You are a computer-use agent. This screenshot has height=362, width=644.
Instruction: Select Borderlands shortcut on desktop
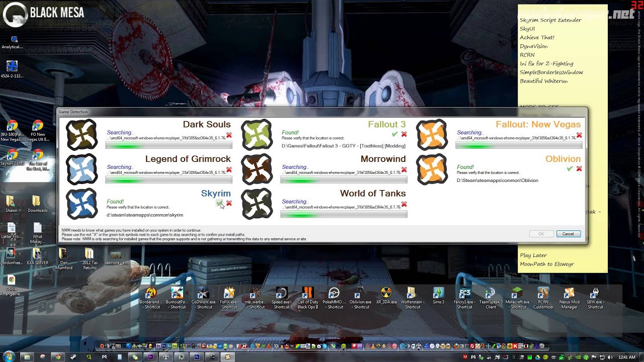pyautogui.click(x=150, y=298)
